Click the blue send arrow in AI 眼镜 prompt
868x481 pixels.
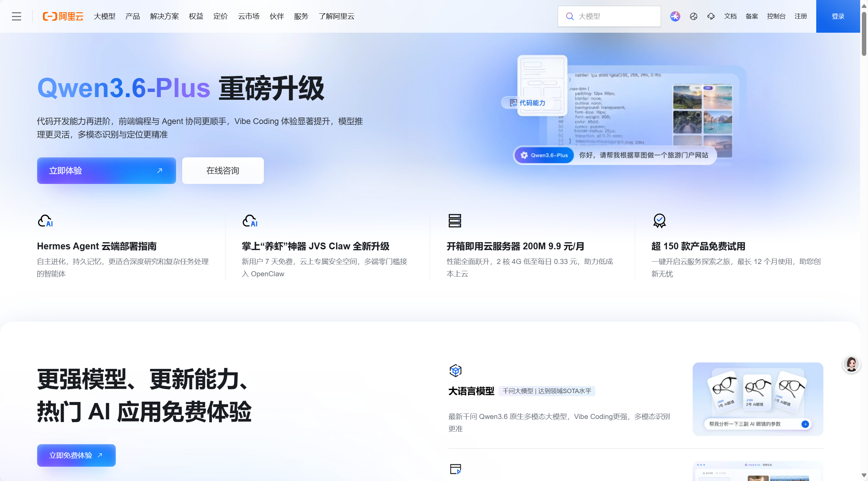click(805, 424)
